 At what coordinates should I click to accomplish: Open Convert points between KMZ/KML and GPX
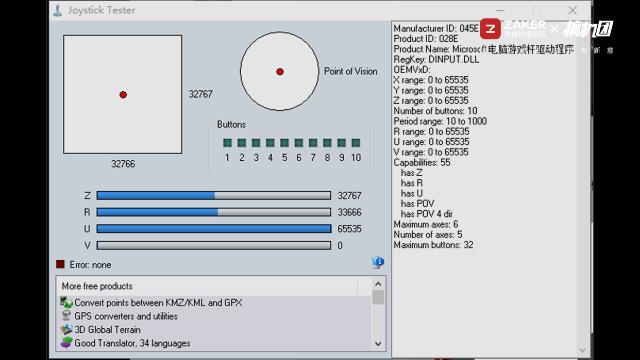point(158,303)
